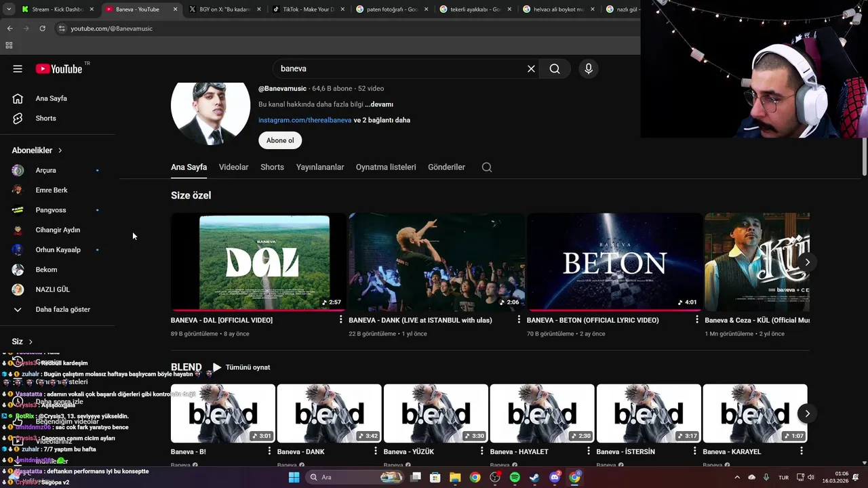Open the YouTube hamburger guide menu
868x488 pixels.
tap(18, 68)
